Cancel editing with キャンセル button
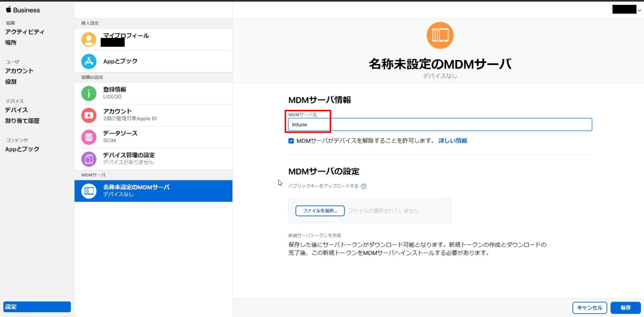The height and width of the screenshot is (317, 644). tap(590, 308)
